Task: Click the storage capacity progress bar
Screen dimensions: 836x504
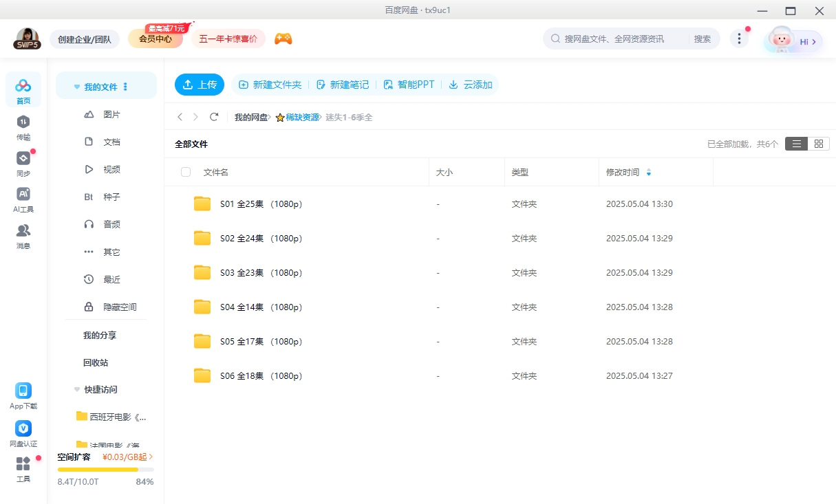Action: pyautogui.click(x=105, y=470)
